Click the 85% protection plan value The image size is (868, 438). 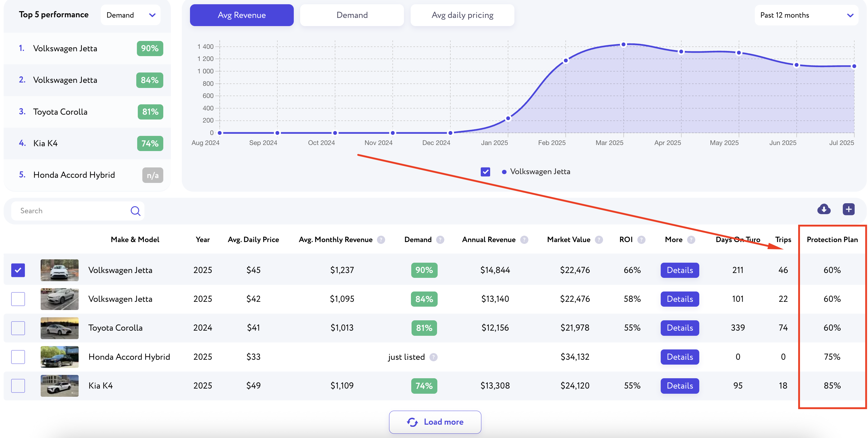coord(832,386)
